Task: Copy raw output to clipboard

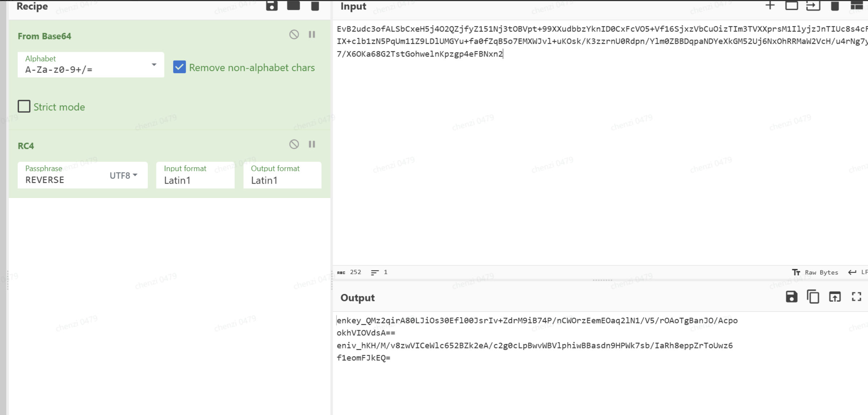Action: click(813, 297)
